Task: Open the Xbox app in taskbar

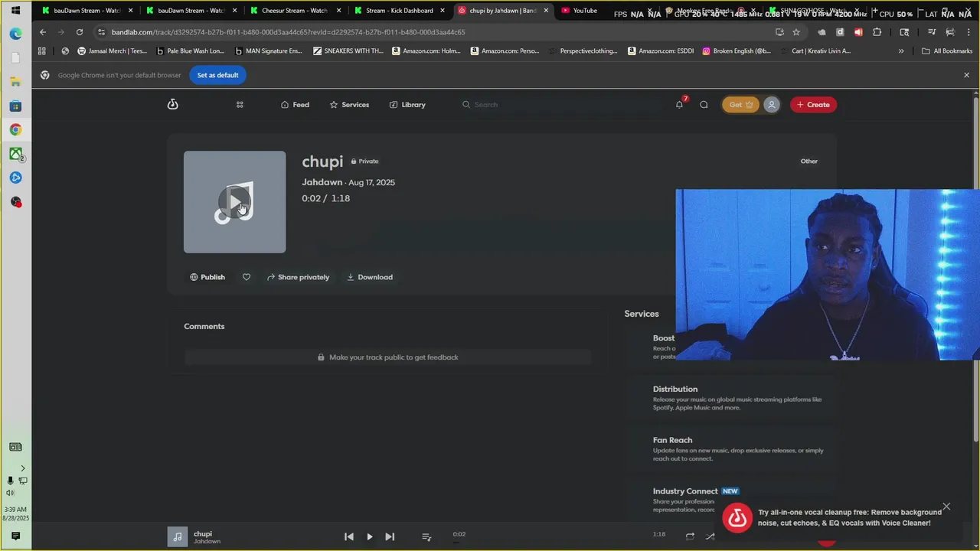Action: 15,154
